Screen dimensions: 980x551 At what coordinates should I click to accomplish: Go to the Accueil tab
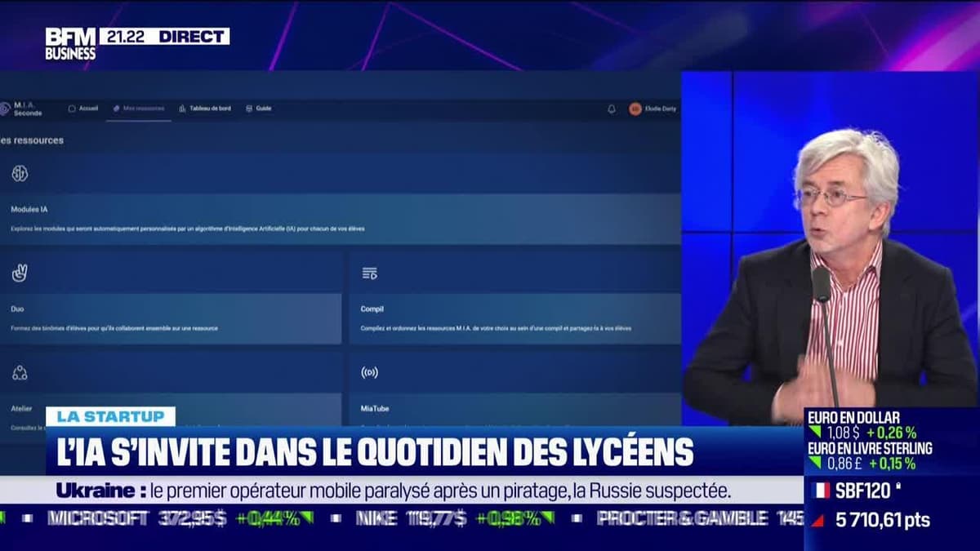pos(83,108)
